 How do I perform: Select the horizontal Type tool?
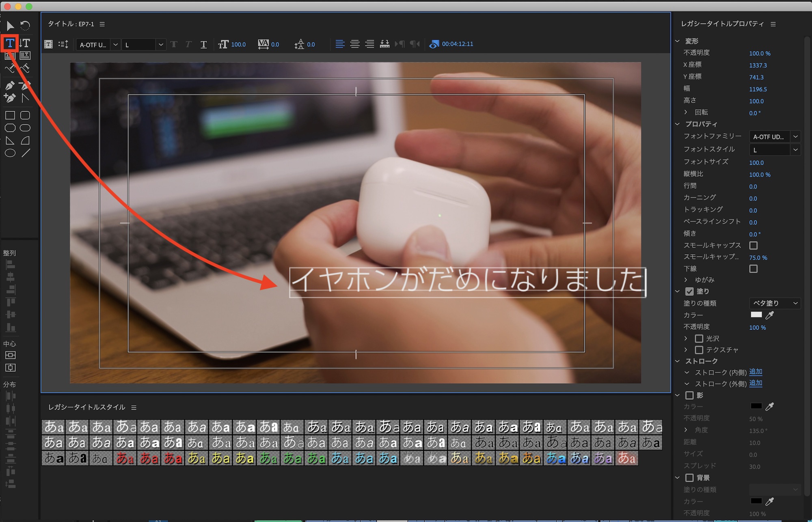point(10,43)
